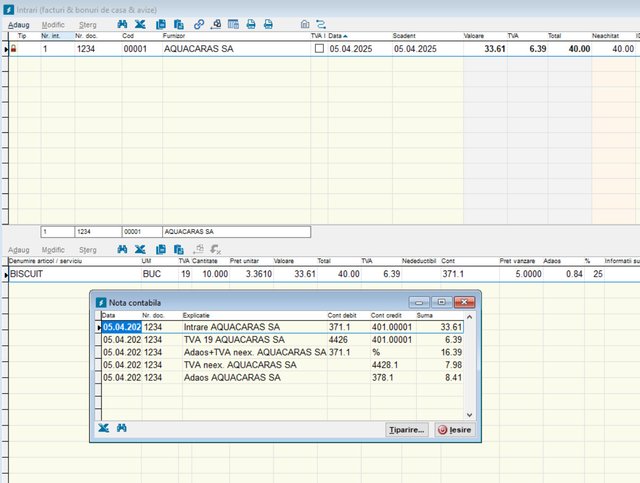The width and height of the screenshot is (640, 483).
Task: Click greyed delete-link icon in articles toolbar
Action: pos(216,249)
